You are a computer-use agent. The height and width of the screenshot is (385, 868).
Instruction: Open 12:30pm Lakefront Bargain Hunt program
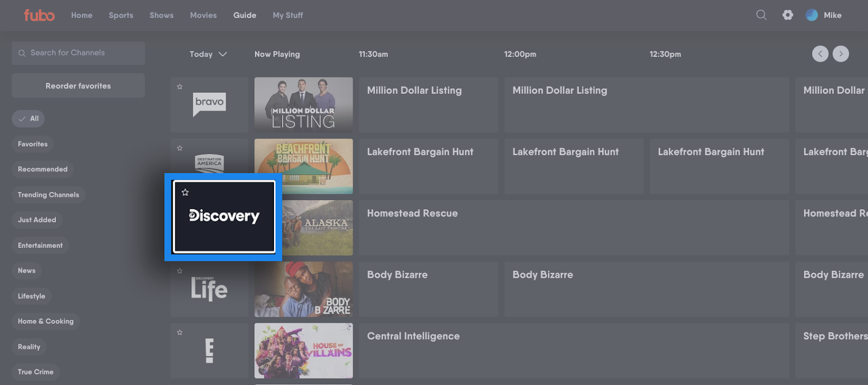(719, 166)
